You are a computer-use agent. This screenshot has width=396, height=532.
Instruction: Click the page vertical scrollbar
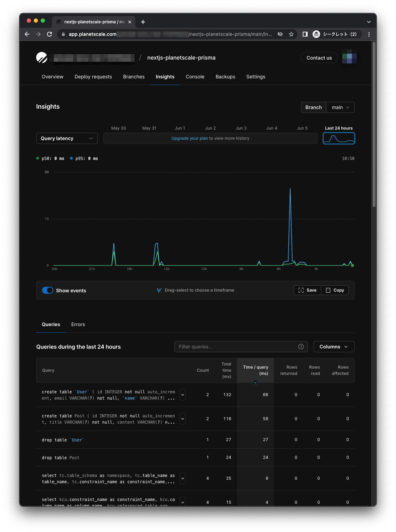coord(374,124)
